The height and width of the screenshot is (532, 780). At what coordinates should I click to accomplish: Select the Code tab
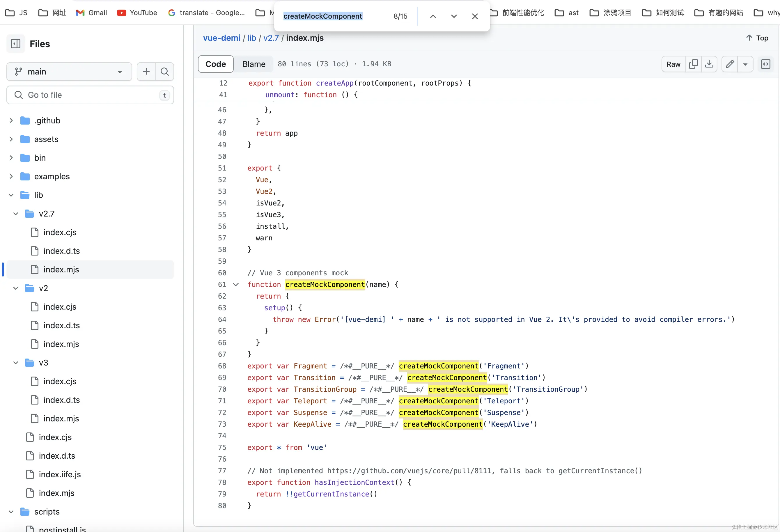tap(215, 64)
